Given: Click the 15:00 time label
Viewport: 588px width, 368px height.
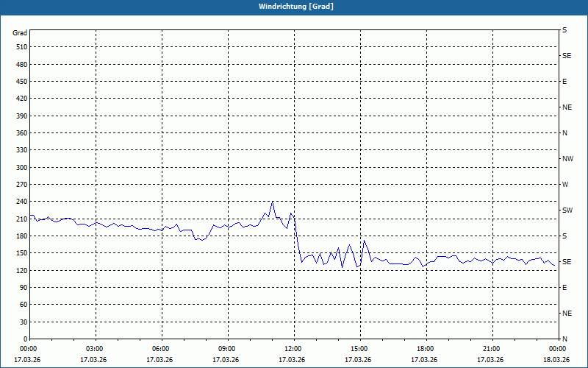Looking at the screenshot, I should 359,349.
